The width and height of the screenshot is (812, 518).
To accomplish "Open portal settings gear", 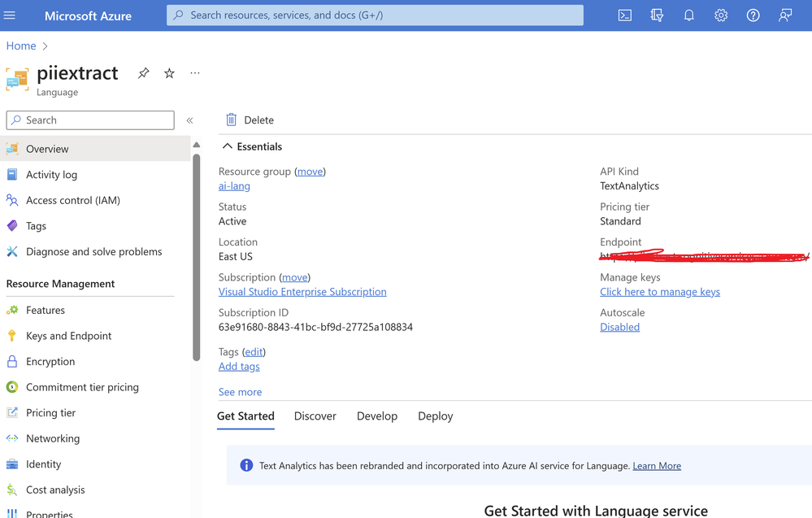I will pos(721,15).
